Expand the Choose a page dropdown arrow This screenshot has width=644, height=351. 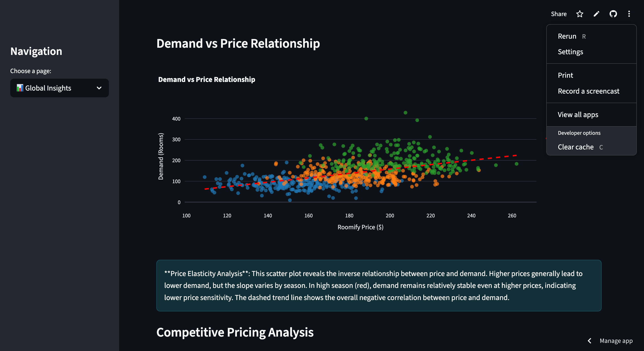(99, 88)
